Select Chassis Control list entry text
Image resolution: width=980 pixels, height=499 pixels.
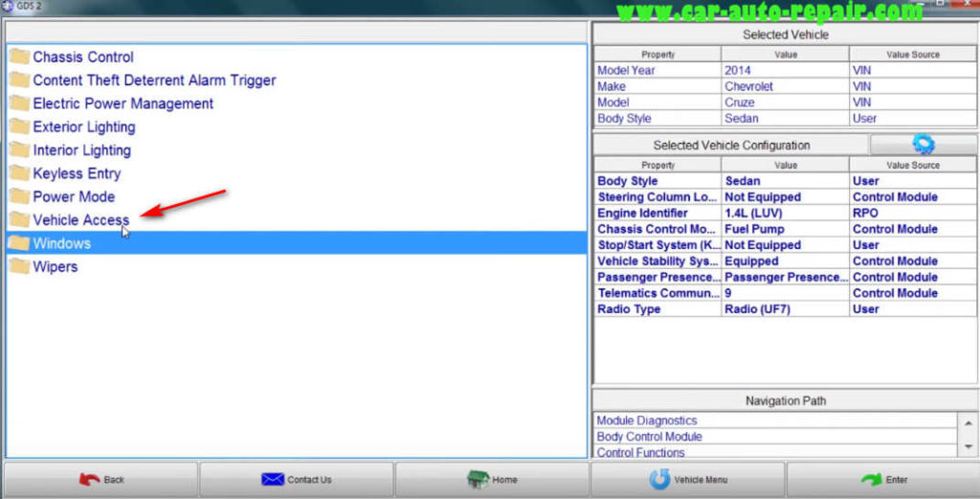[83, 57]
